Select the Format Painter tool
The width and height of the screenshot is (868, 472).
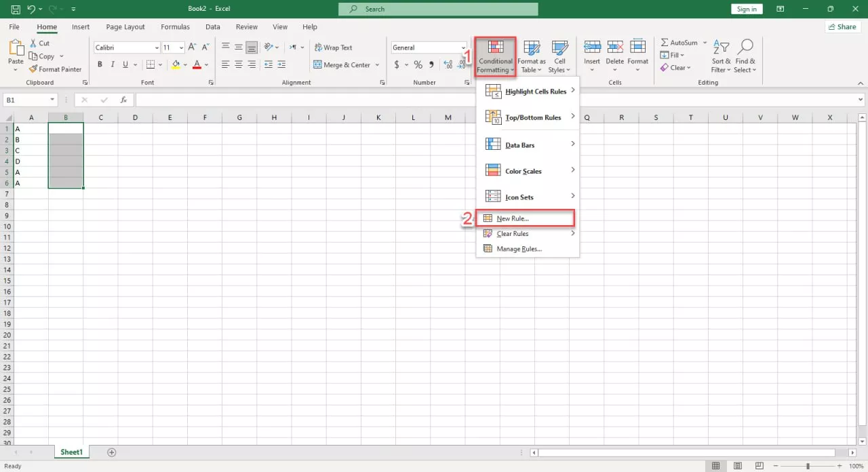point(56,69)
